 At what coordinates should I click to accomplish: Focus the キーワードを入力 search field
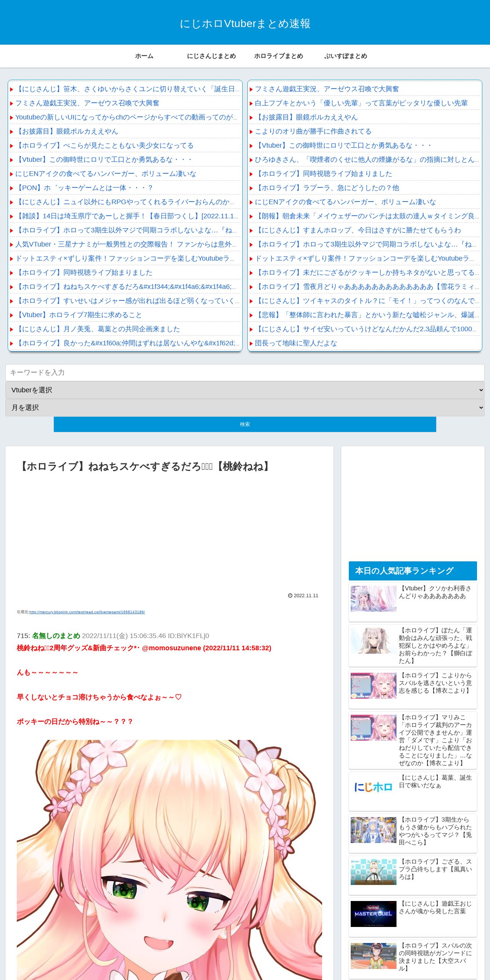(245, 372)
